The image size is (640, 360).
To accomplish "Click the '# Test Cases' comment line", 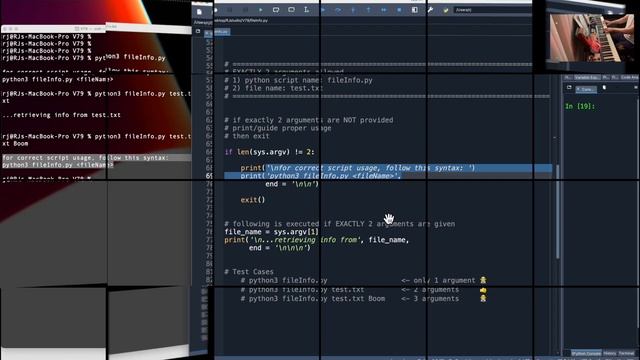I will click(x=249, y=271).
